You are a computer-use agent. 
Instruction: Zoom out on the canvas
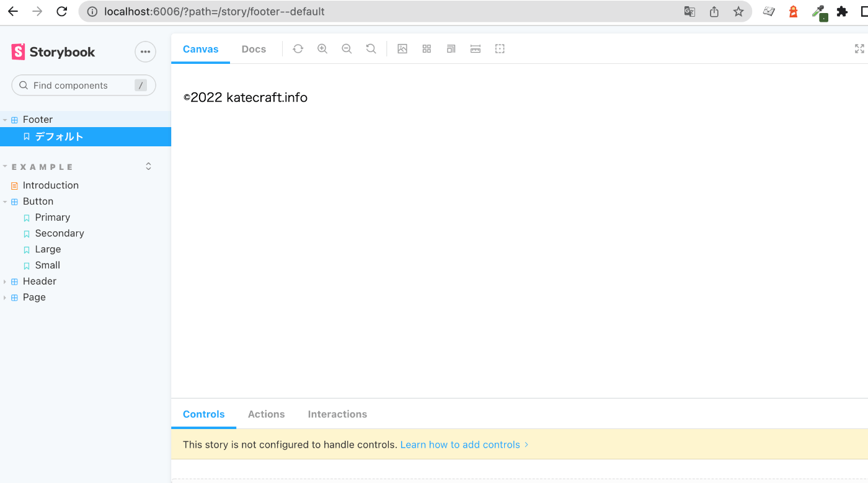click(x=347, y=48)
